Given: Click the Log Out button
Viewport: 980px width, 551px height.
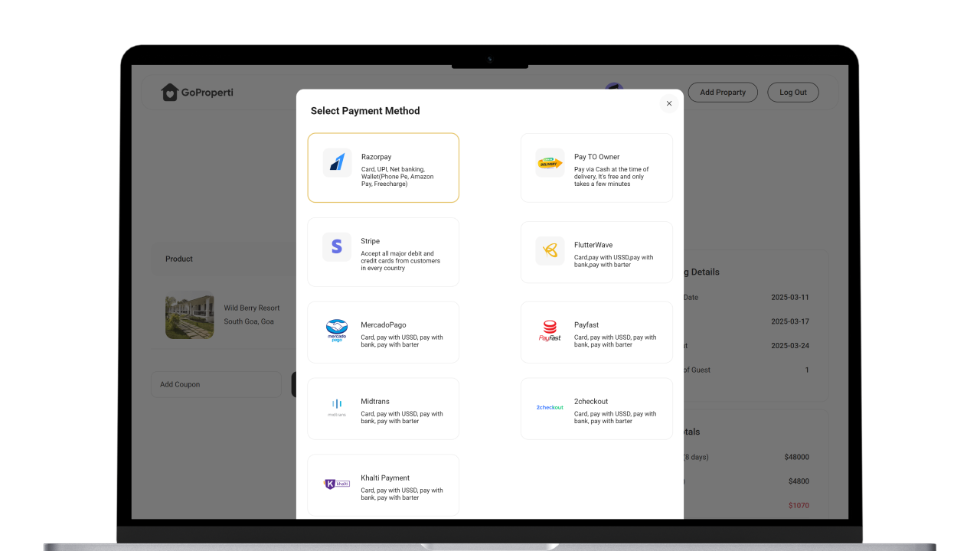Looking at the screenshot, I should [x=793, y=93].
